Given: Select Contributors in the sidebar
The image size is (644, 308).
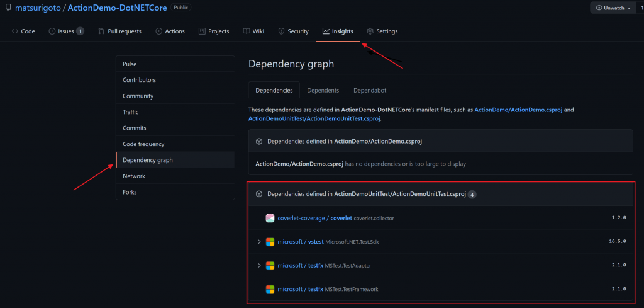Looking at the screenshot, I should [x=175, y=80].
